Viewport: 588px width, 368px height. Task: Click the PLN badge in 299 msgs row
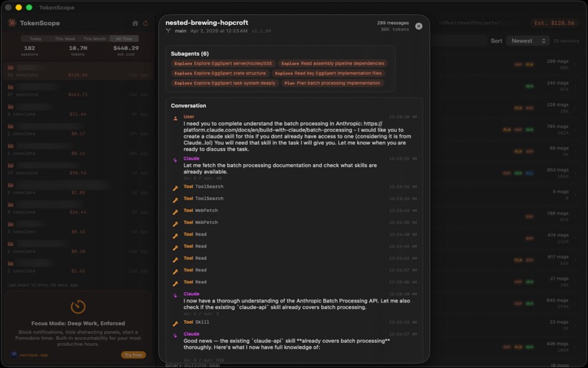(x=529, y=64)
